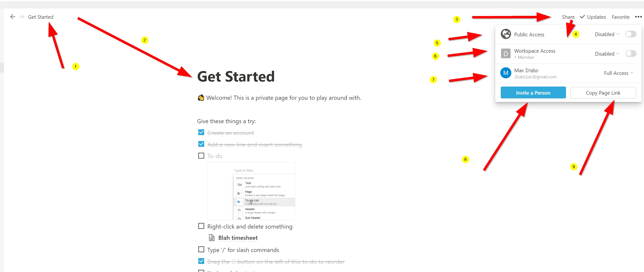This screenshot has width=644, height=272.
Task: Click the Invite a Person button
Action: (533, 93)
